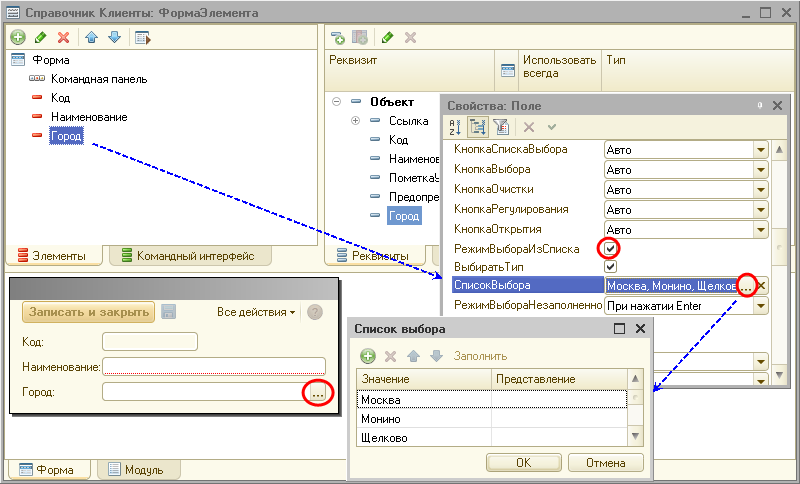Move element down with blue down arrow

(x=112, y=37)
